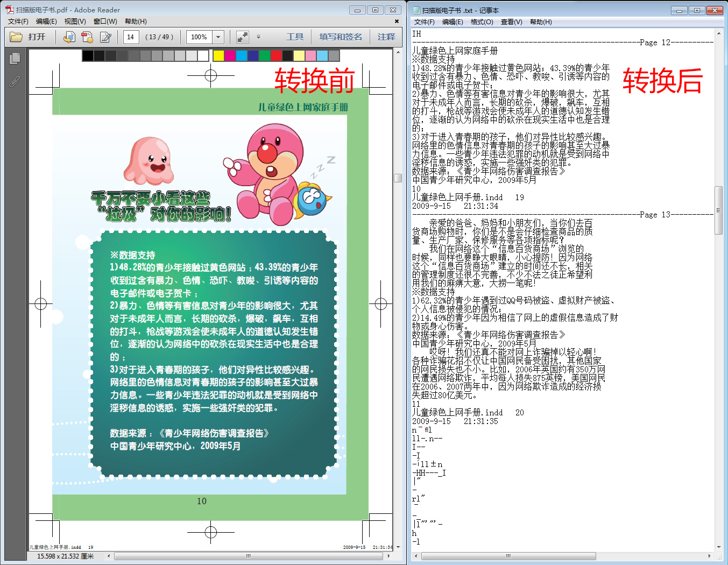The width and height of the screenshot is (728, 565).
Task: Open the 窗口(W) menu in Adobe Reader
Action: [105, 22]
